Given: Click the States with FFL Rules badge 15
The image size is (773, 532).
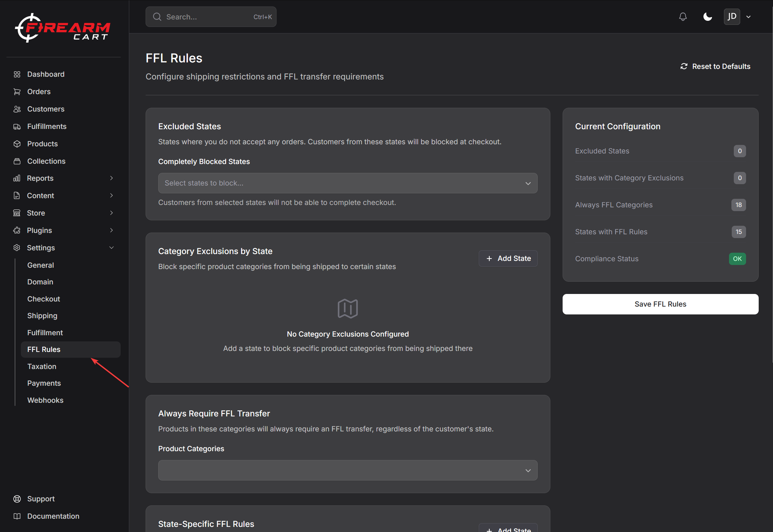Looking at the screenshot, I should (739, 232).
